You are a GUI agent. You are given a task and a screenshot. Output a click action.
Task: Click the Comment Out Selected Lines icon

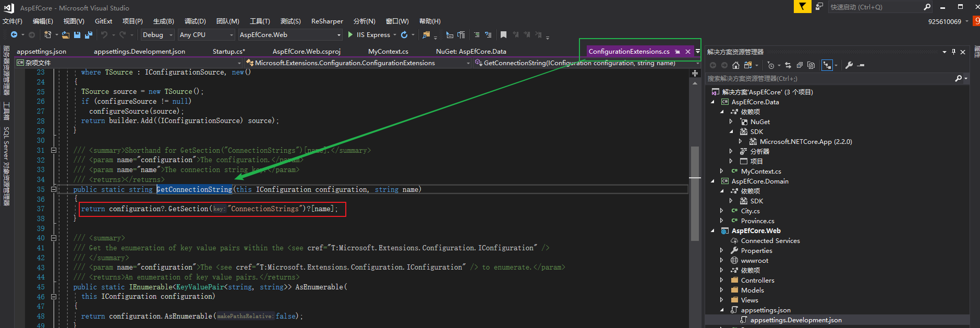pyautogui.click(x=476, y=35)
